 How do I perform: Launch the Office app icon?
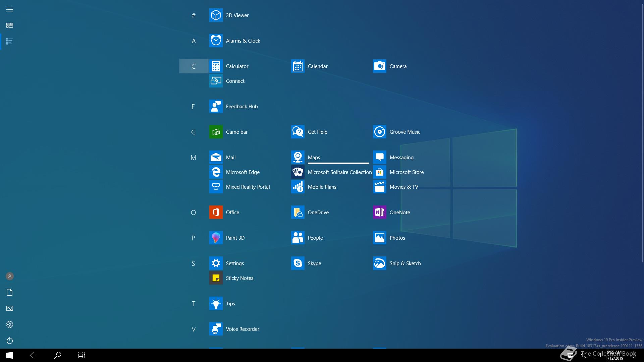(216, 212)
